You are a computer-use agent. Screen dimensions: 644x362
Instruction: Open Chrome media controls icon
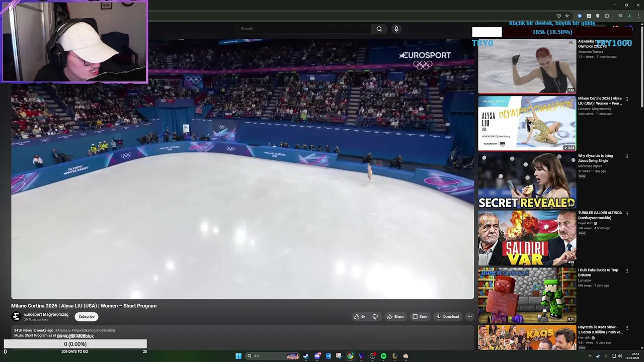tap(620, 16)
